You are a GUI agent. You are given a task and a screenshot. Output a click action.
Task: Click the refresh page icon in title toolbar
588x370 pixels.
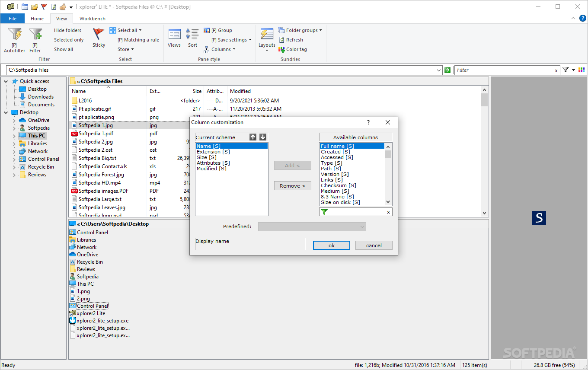point(54,7)
